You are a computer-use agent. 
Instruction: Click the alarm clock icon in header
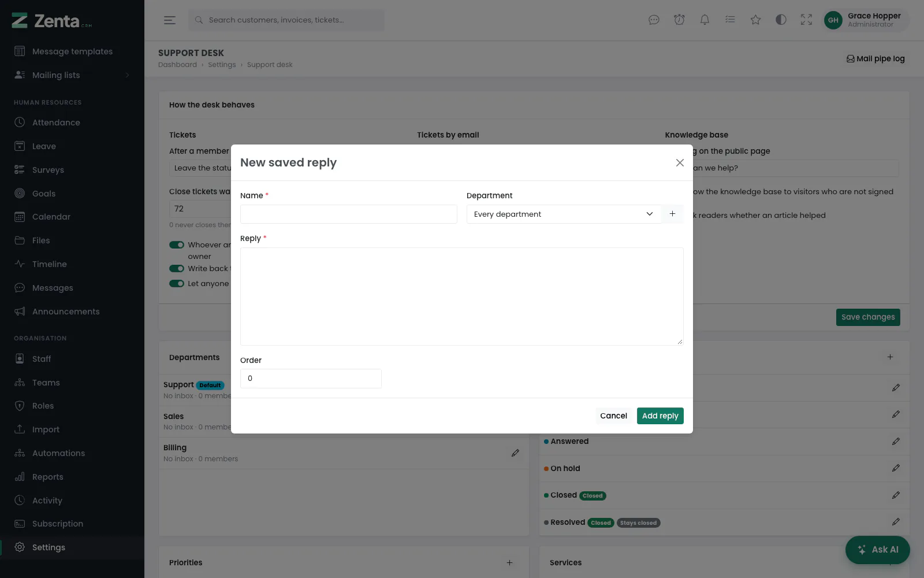pos(679,20)
